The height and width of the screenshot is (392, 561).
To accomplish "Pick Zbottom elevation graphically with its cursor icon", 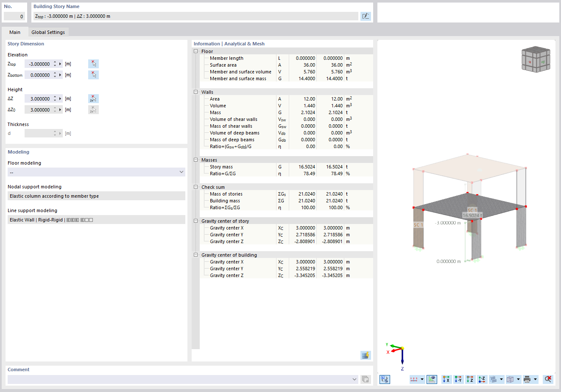I will point(93,75).
